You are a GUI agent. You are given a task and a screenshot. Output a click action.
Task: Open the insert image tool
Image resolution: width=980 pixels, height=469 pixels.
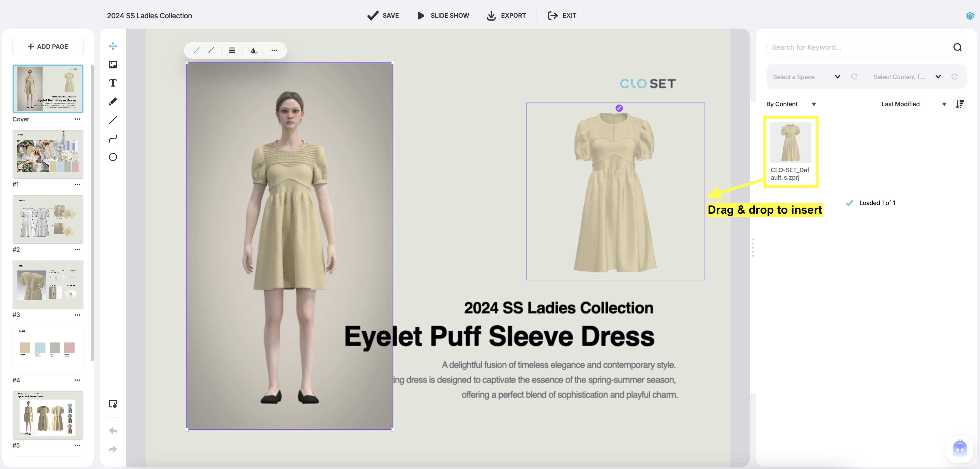pyautogui.click(x=113, y=64)
